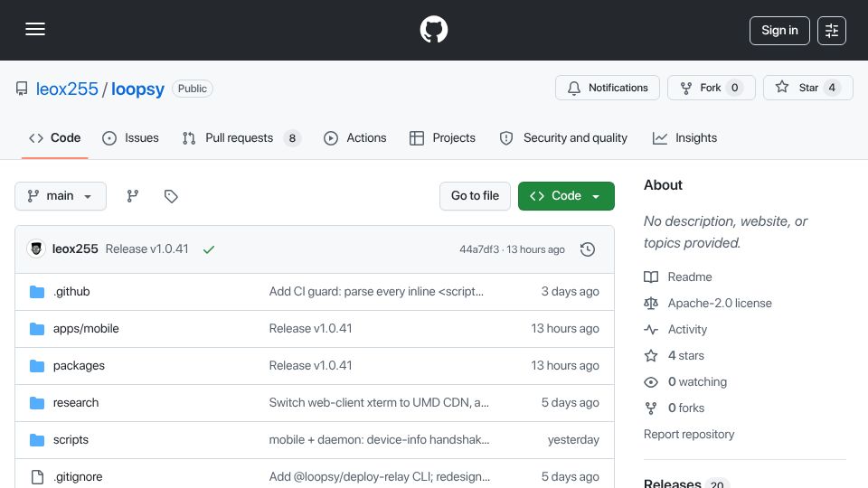Star the loopsy repository
Viewport: 868px width, 488px height.
807,88
